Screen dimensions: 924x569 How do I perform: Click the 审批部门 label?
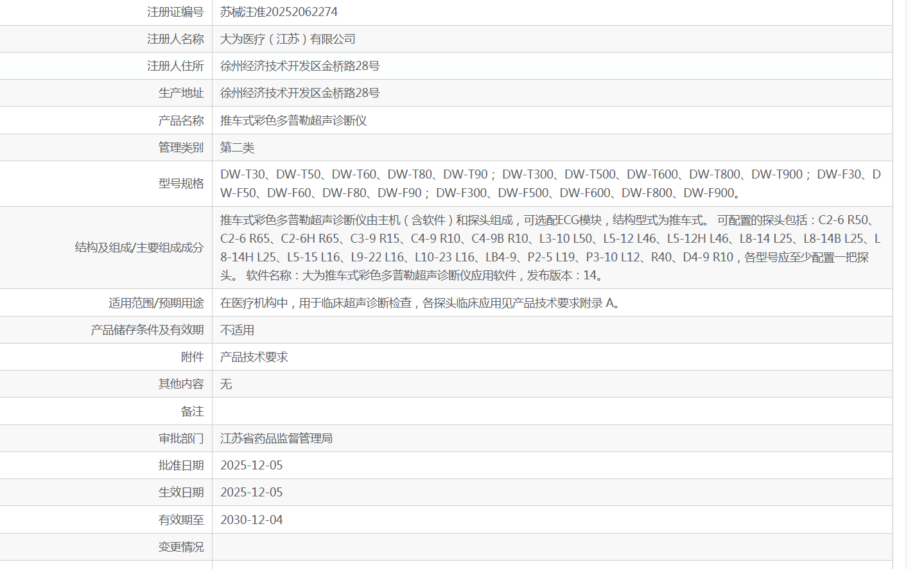point(181,439)
